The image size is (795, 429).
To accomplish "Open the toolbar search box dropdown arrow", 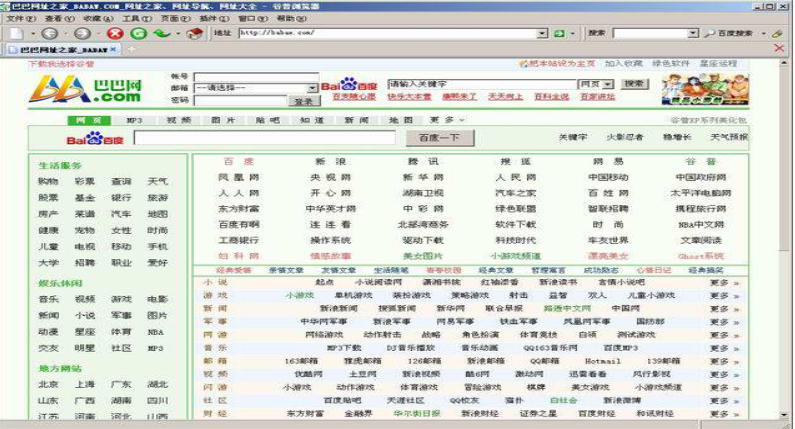I will coord(693,33).
